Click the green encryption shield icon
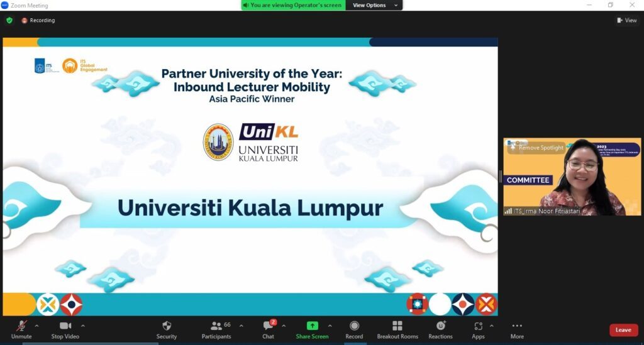This screenshot has width=644, height=345. pos(9,20)
